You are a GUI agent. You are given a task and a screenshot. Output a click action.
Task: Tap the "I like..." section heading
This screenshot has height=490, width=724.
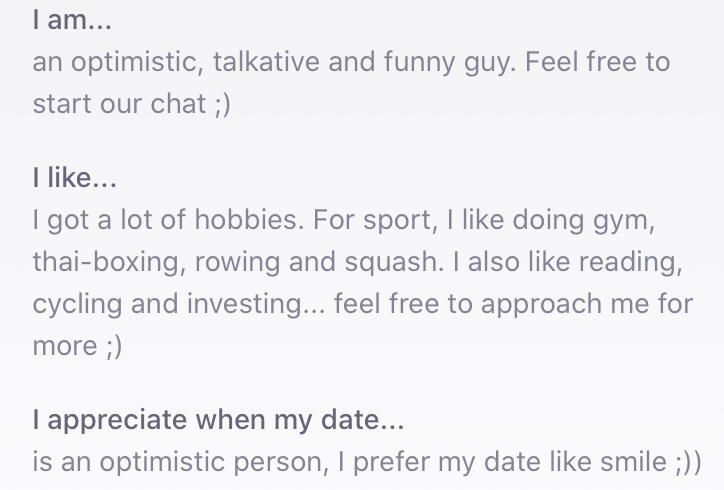click(75, 178)
